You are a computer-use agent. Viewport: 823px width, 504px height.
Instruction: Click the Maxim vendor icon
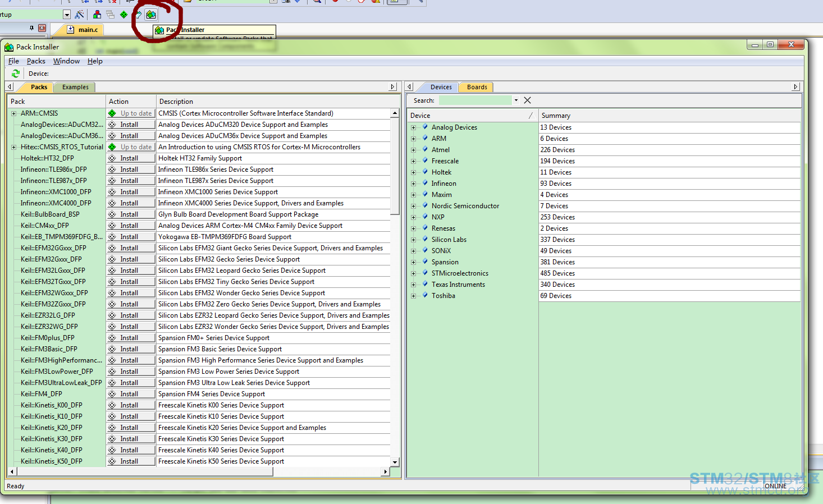425,194
